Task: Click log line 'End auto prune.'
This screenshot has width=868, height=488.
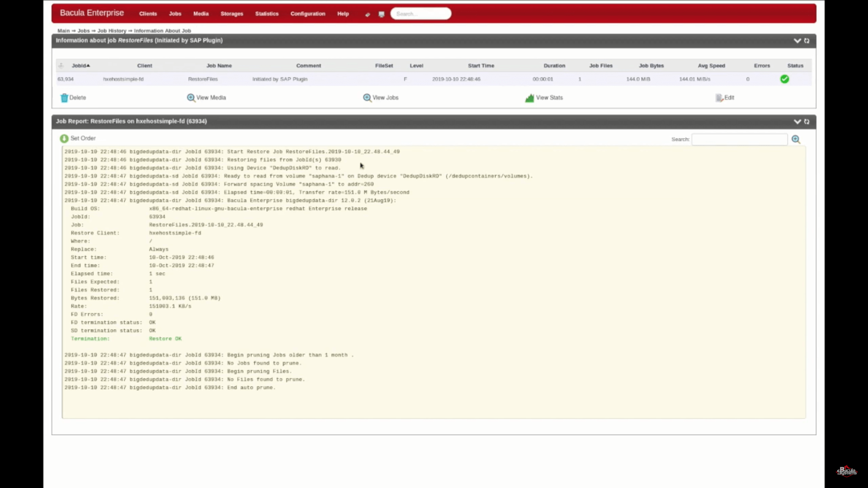Action: point(170,387)
